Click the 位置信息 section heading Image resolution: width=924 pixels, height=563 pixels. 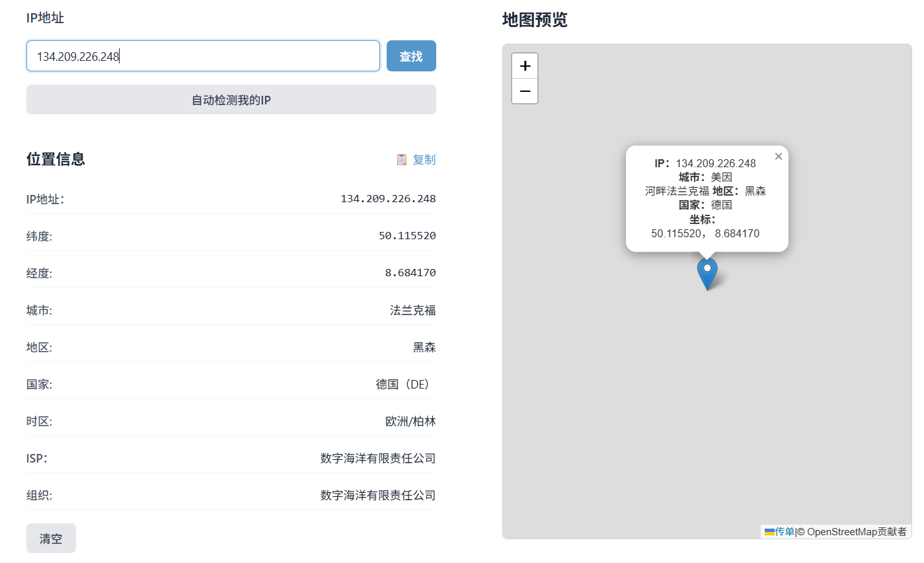[x=56, y=159]
